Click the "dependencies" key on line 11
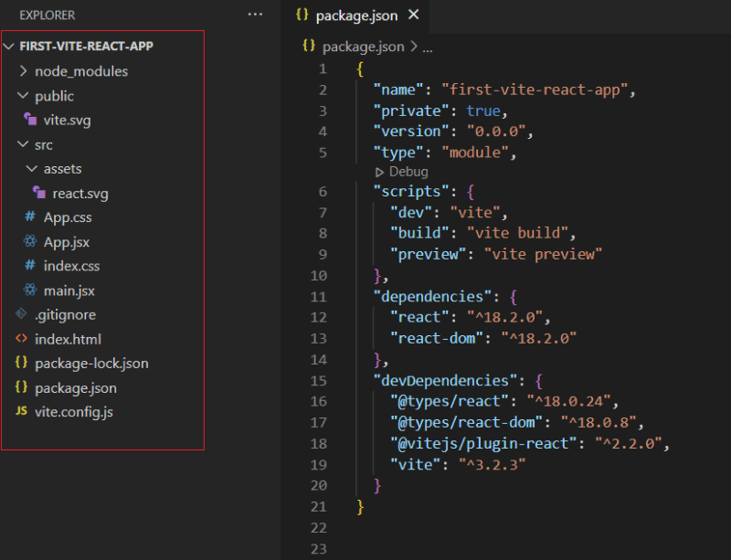 pos(432,297)
